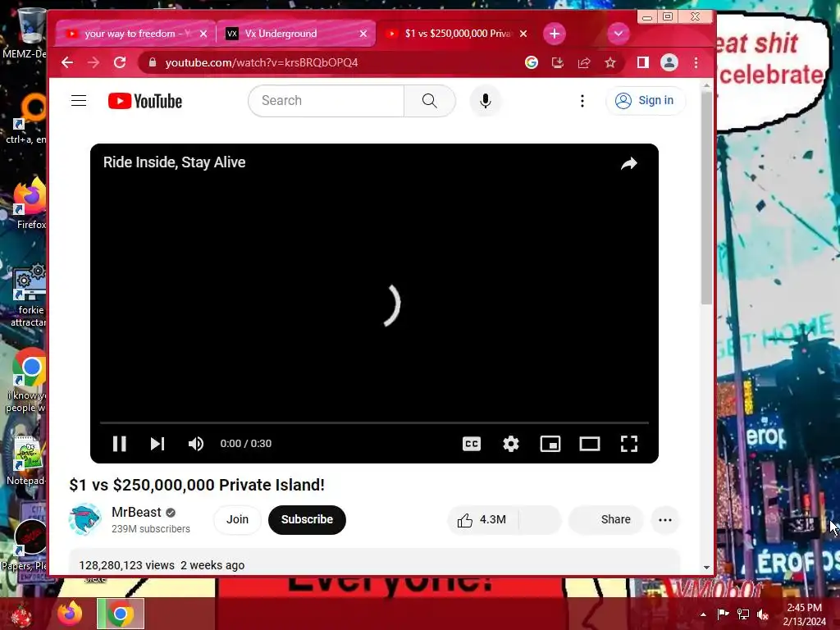
Task: Dislike the video
Action: pyautogui.click(x=539, y=519)
